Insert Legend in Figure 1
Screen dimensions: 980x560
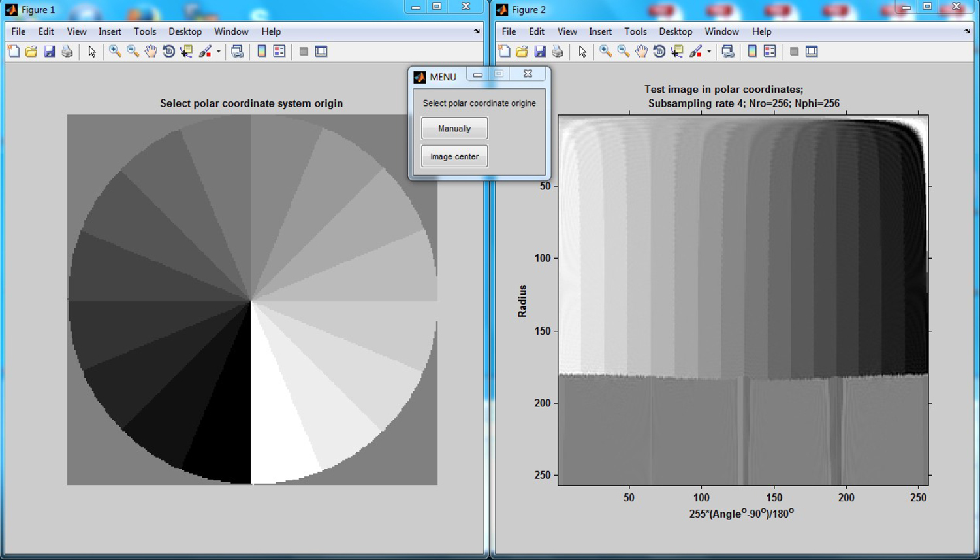(279, 52)
